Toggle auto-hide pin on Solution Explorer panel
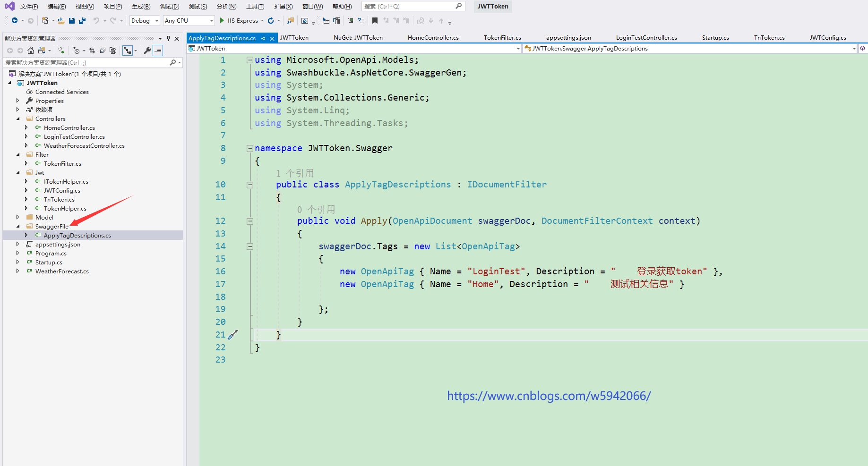Image resolution: width=868 pixels, height=466 pixels. 168,38
